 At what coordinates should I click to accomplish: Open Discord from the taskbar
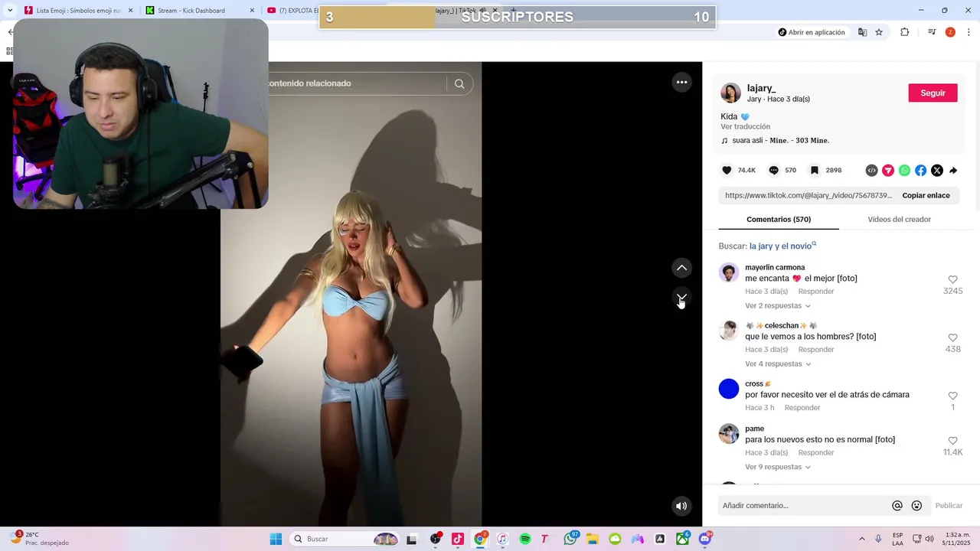click(x=705, y=539)
